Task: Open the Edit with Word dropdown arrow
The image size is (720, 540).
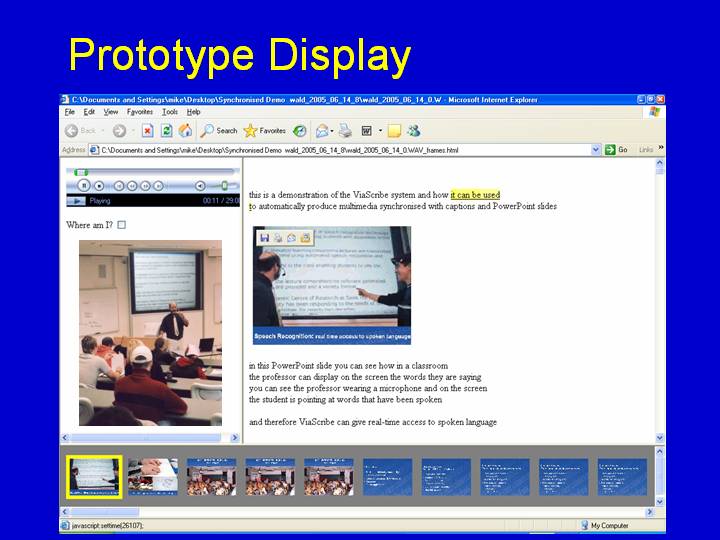Action: pyautogui.click(x=380, y=131)
